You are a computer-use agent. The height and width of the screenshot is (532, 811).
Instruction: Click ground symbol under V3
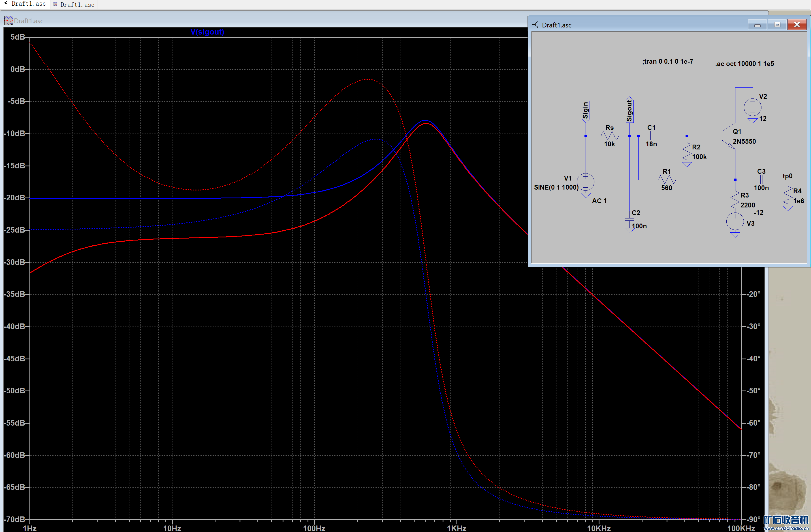[735, 235]
